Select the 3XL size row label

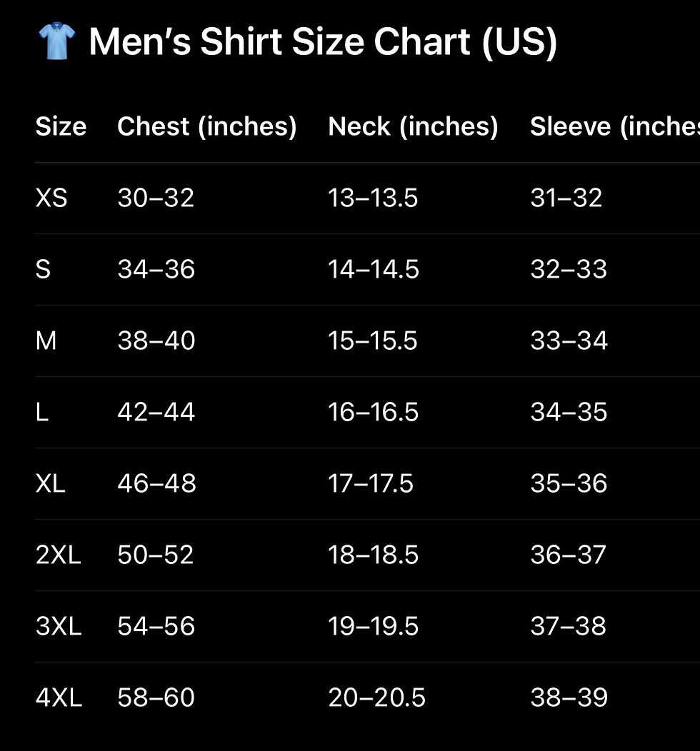tap(59, 626)
